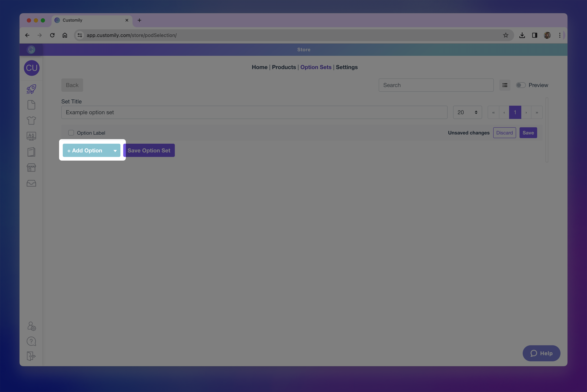This screenshot has height=392, width=587.
Task: Switch to the Products tab
Action: coord(284,67)
